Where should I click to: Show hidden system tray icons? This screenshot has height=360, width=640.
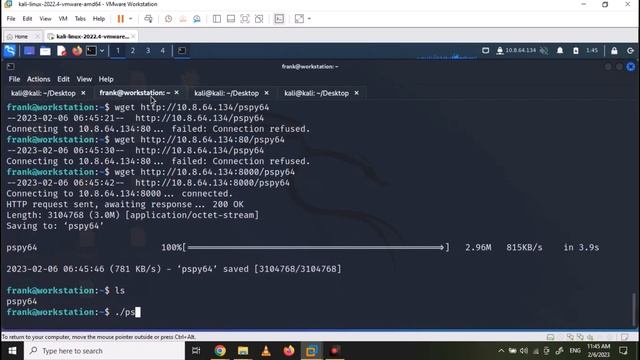click(501, 351)
